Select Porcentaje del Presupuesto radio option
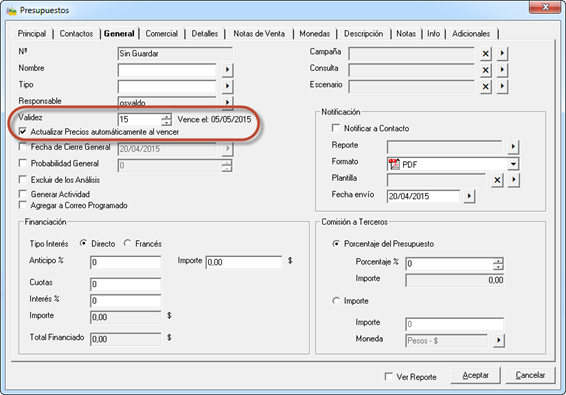 (336, 244)
